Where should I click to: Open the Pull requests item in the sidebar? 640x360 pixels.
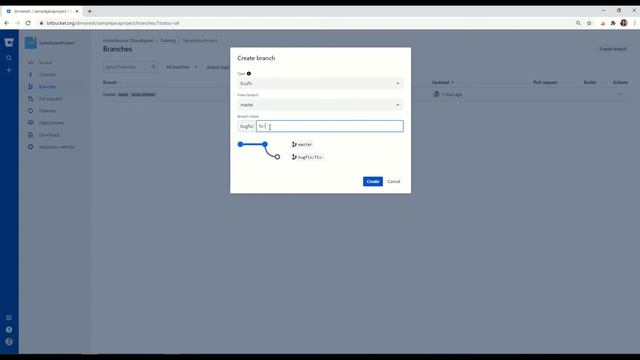51,99
